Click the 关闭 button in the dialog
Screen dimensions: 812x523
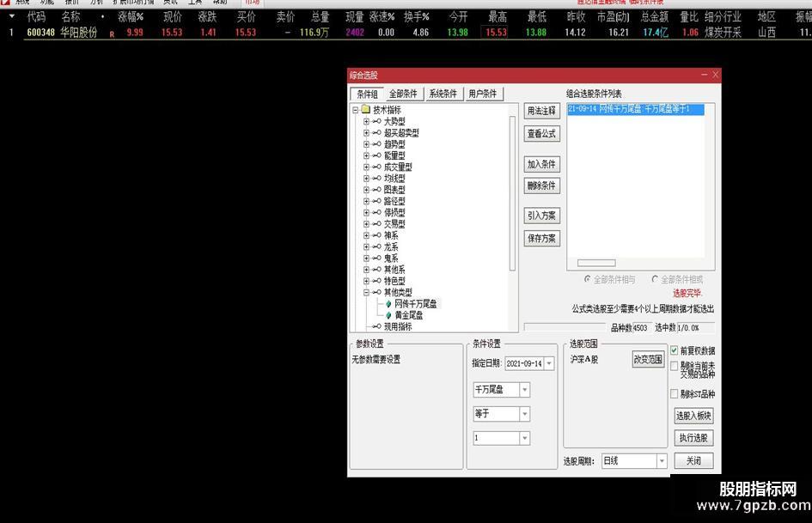click(693, 460)
